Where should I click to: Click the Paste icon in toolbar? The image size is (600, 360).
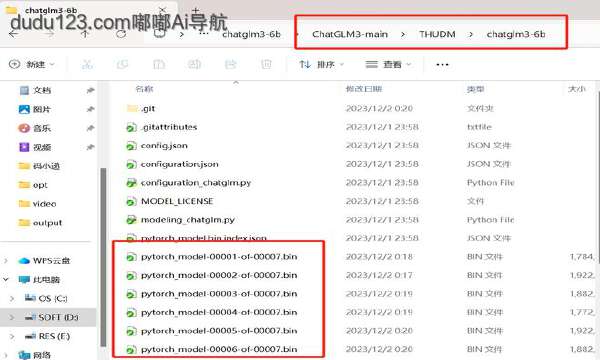pos(158,64)
